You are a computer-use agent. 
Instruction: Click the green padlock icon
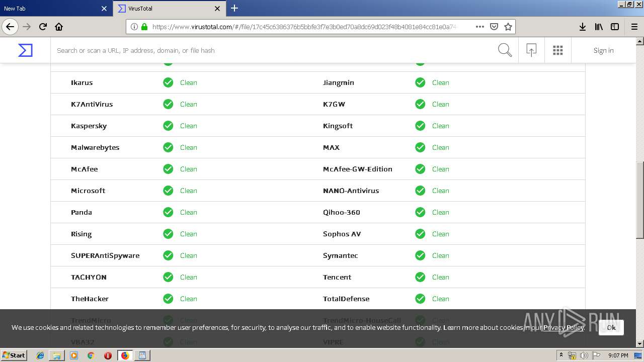pos(144,27)
